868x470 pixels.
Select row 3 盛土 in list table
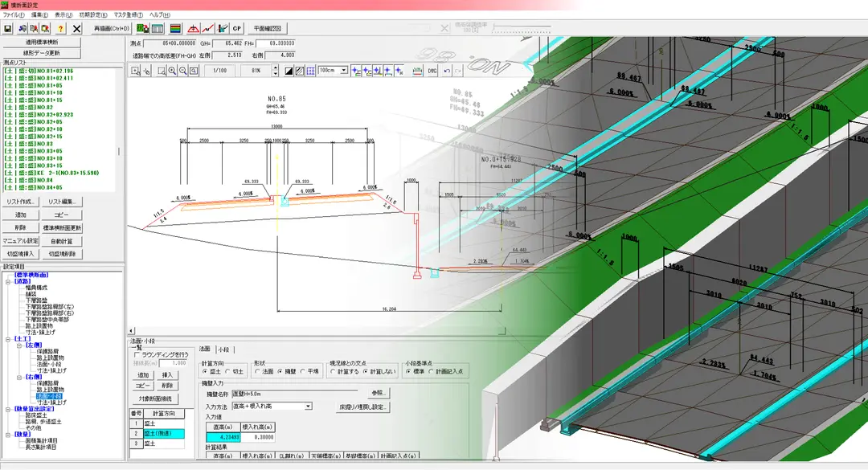(157, 443)
